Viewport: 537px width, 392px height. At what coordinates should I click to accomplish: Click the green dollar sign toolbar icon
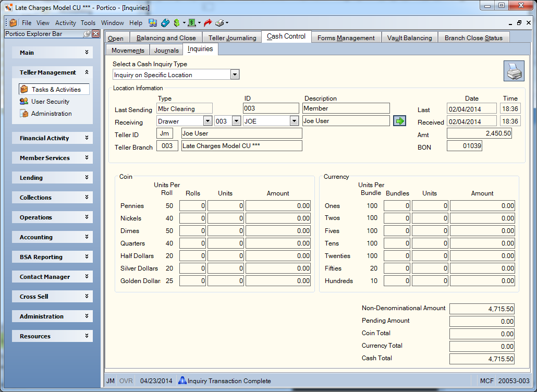(x=177, y=23)
